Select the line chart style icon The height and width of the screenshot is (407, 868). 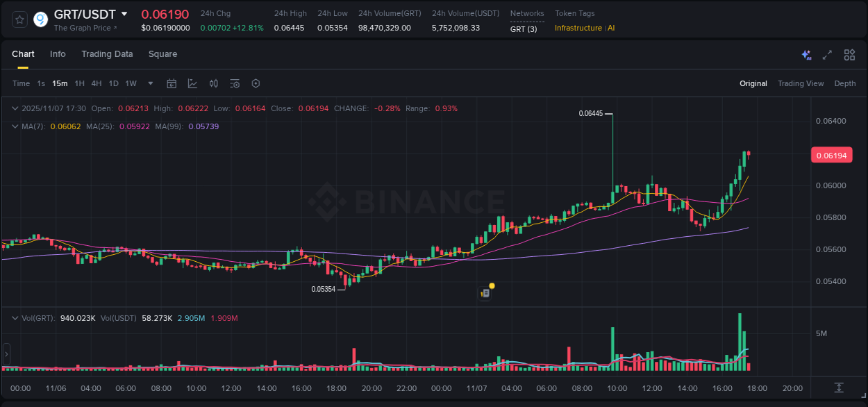pyautogui.click(x=192, y=83)
